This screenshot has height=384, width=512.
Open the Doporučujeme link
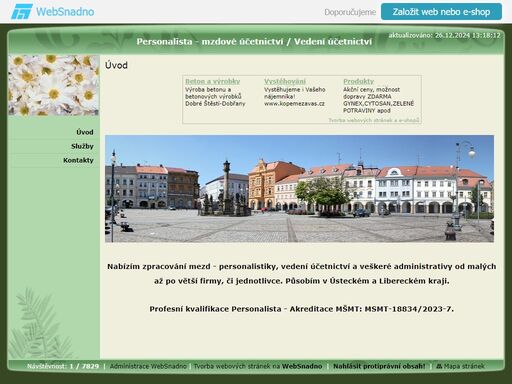pyautogui.click(x=350, y=12)
